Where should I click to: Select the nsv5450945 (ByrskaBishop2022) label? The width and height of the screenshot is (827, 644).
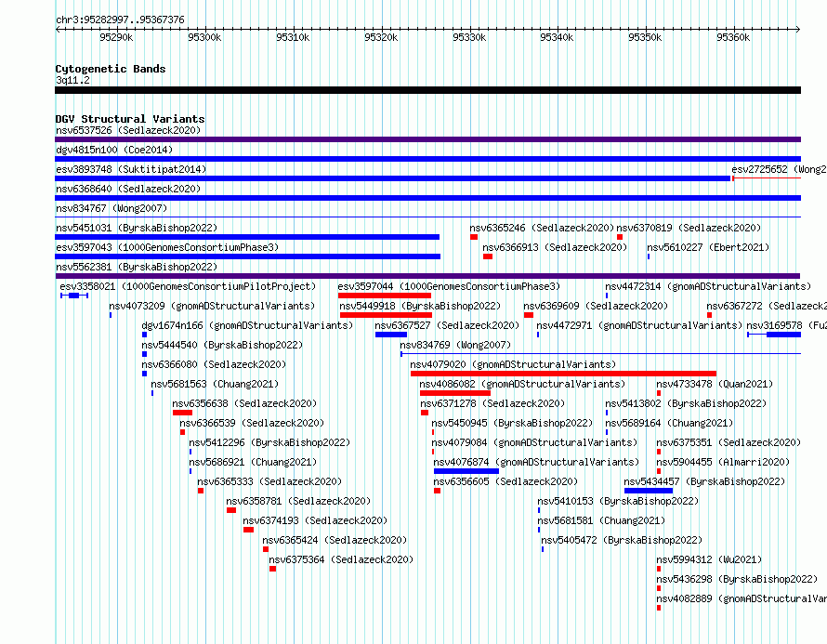512,423
